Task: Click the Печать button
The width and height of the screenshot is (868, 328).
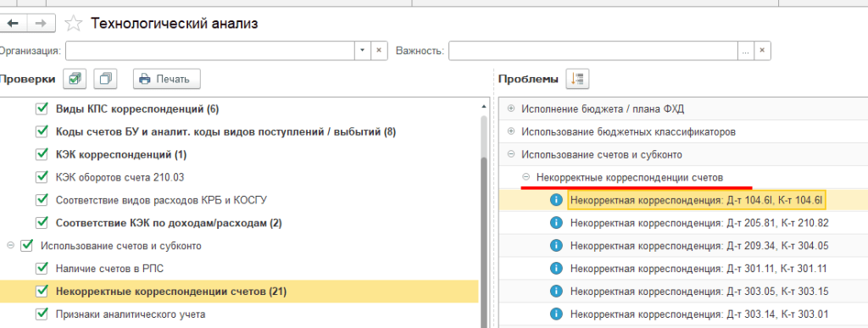Action: (x=166, y=79)
